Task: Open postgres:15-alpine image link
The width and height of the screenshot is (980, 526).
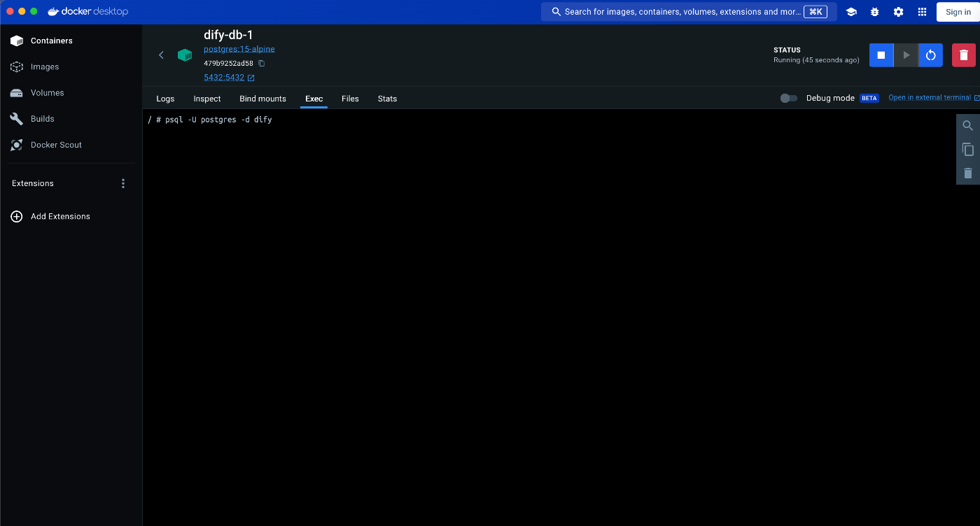Action: point(239,49)
